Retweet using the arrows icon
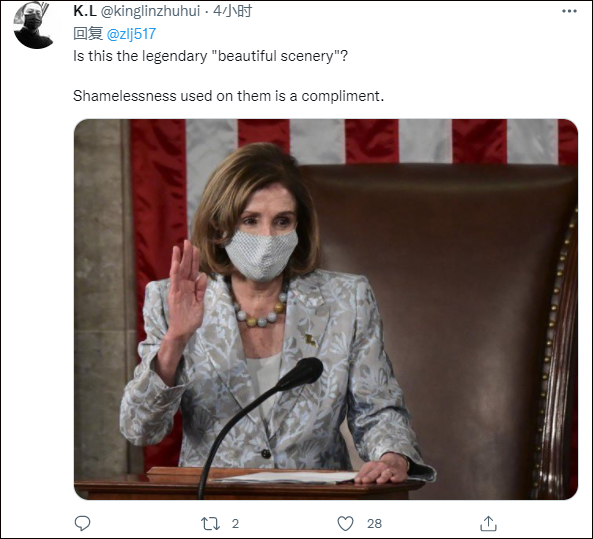The width and height of the screenshot is (593, 539). pyautogui.click(x=210, y=524)
